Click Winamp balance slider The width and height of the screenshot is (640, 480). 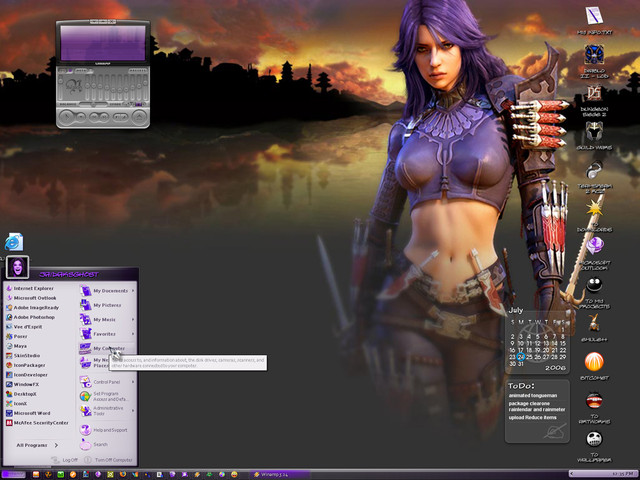pos(93,104)
